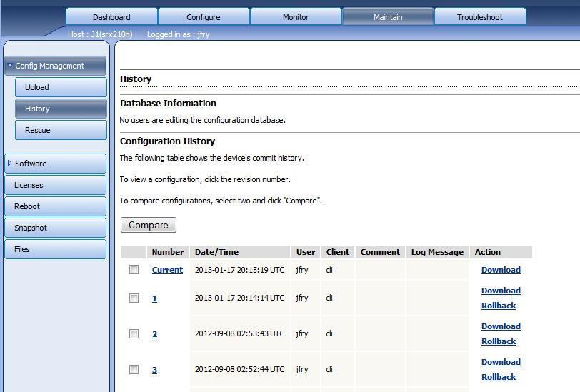Viewport: 580px width, 392px height.
Task: Select the Maintain tab
Action: pos(388,17)
